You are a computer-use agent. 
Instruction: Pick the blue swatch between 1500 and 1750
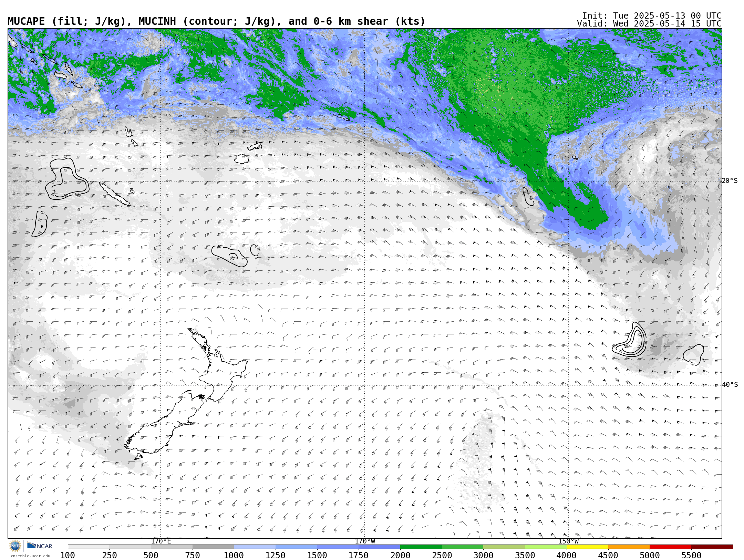[x=338, y=547]
